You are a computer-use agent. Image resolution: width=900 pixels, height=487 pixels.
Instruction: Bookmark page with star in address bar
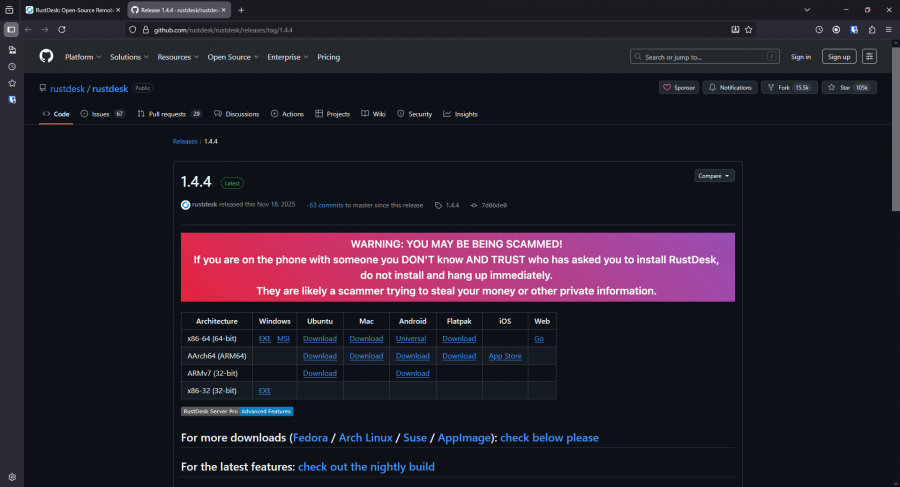click(748, 30)
